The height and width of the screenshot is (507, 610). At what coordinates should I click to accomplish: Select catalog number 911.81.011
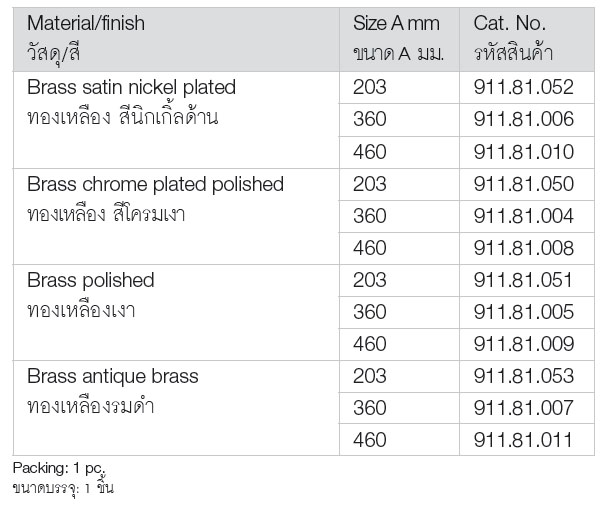point(523,440)
